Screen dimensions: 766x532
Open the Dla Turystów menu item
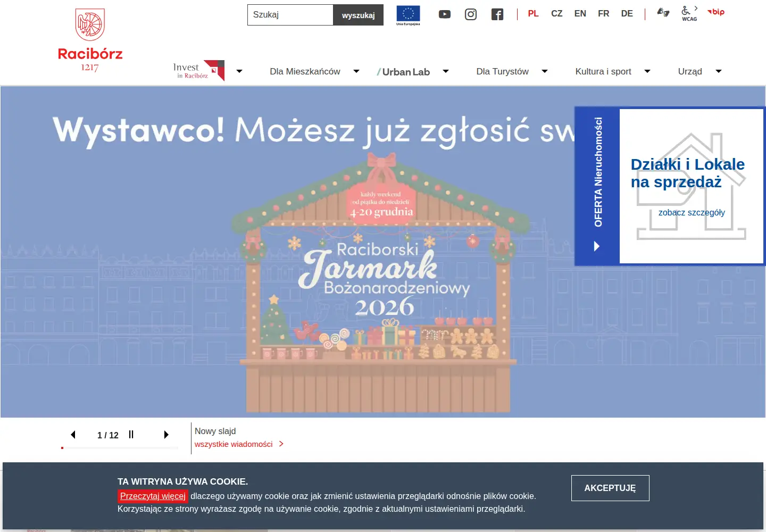(503, 71)
